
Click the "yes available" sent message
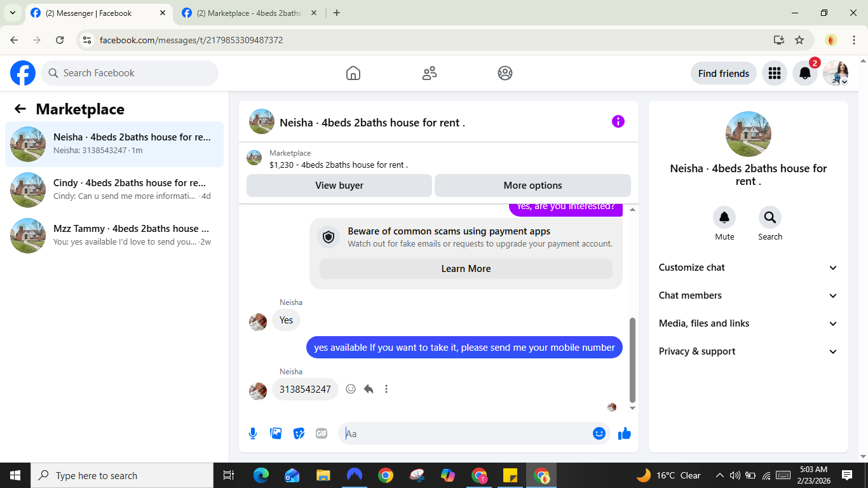465,348
